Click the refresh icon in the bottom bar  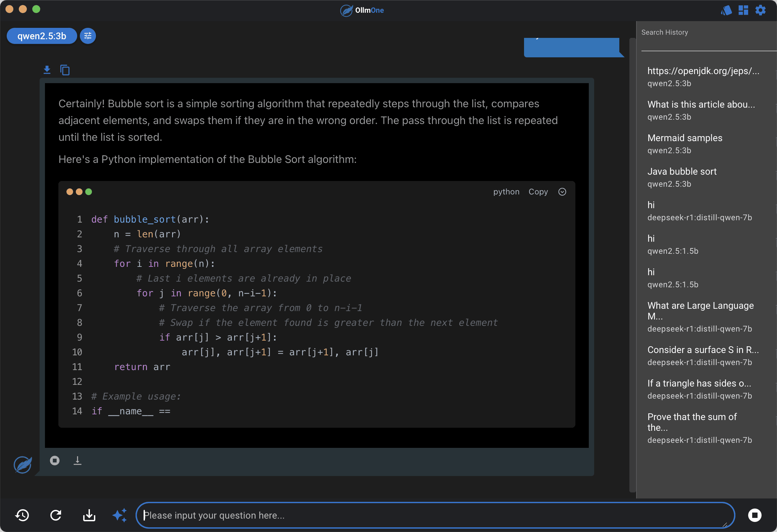click(56, 515)
